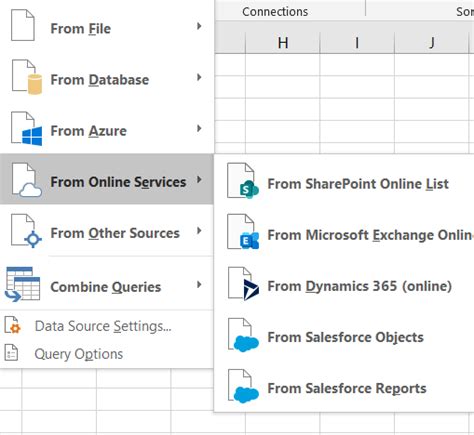The width and height of the screenshot is (474, 435).
Task: Open the From File menu entry
Action: coord(107,26)
